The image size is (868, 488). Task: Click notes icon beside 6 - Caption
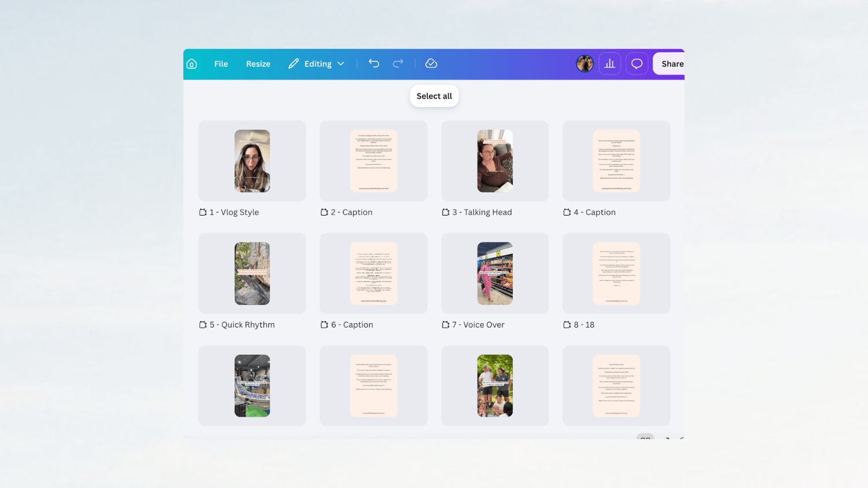tap(325, 325)
